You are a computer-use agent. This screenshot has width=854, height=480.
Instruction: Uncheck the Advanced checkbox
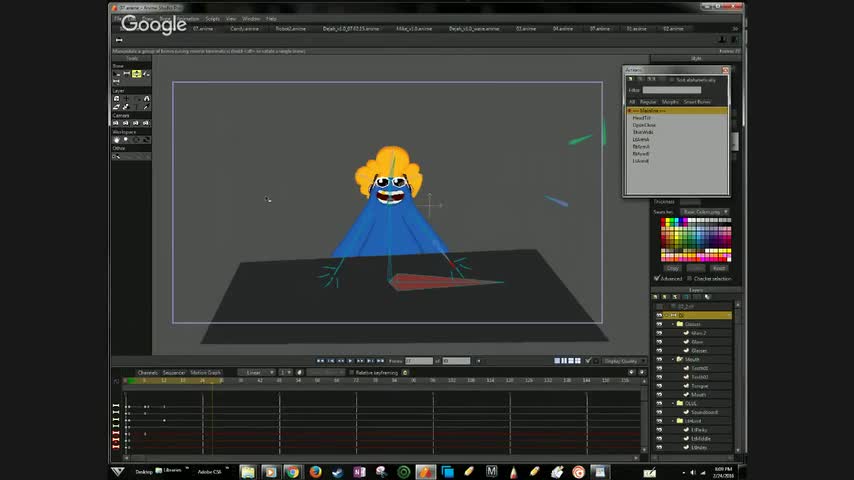tap(656, 278)
